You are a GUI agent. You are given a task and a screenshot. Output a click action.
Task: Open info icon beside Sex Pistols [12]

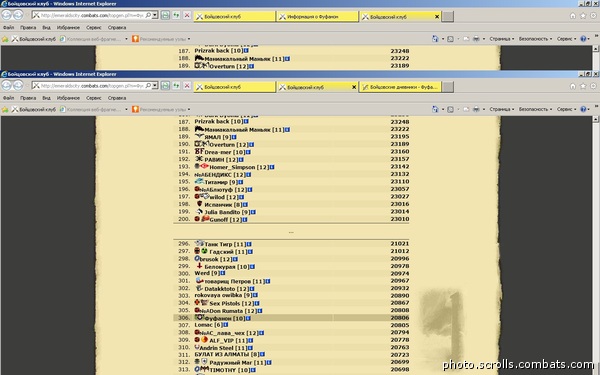click(x=257, y=303)
